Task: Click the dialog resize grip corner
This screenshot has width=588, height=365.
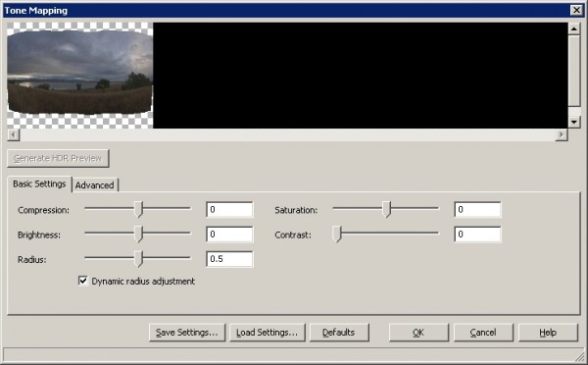Action: pos(579,356)
